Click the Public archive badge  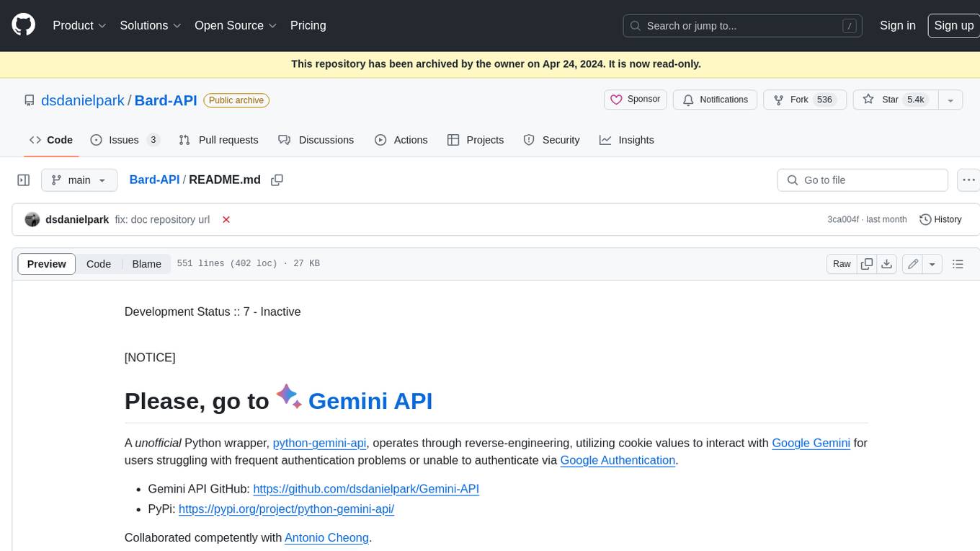(236, 100)
